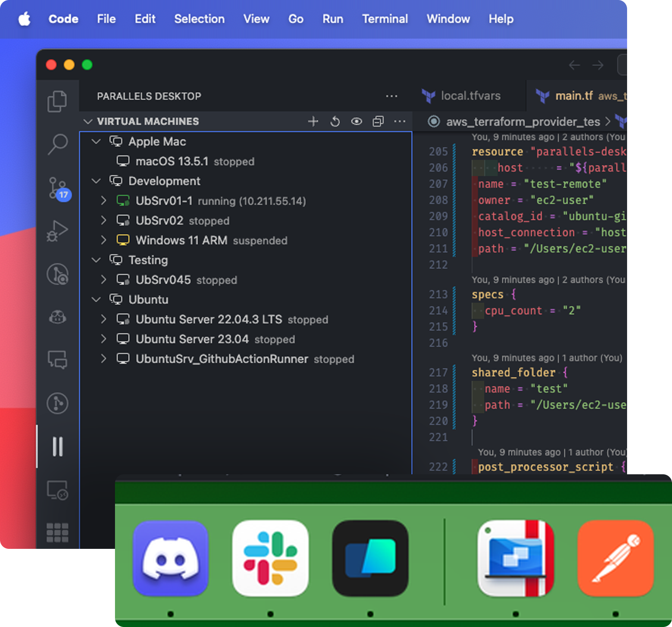The image size is (672, 627).
Task: Open the Go menu
Action: click(296, 19)
